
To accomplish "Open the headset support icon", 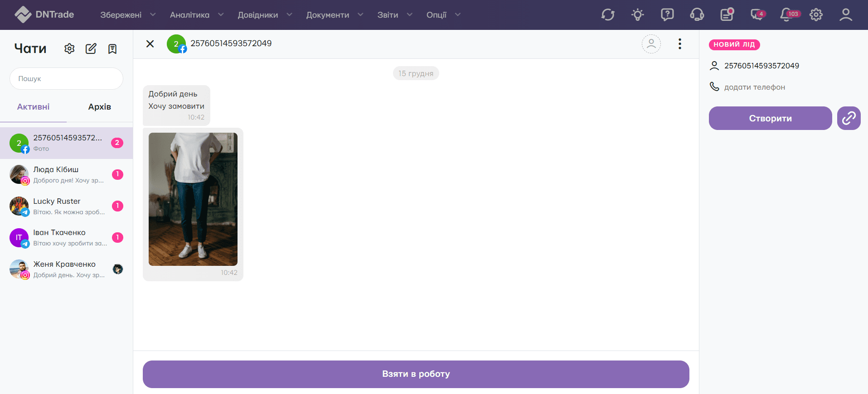I will (x=697, y=14).
